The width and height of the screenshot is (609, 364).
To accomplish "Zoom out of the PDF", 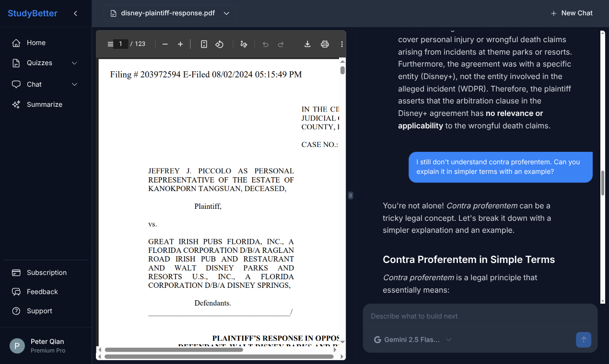I will coord(165,44).
